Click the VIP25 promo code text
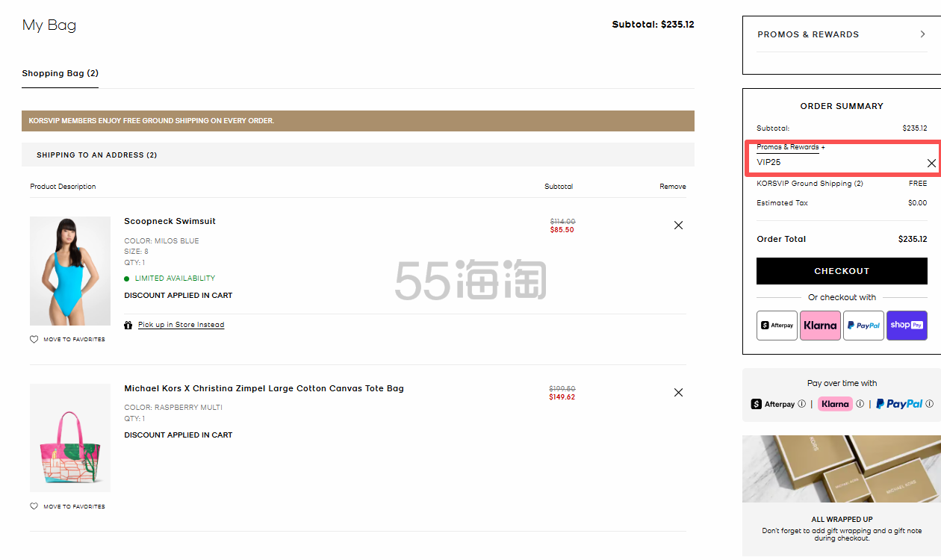The width and height of the screenshot is (941, 560). (768, 162)
